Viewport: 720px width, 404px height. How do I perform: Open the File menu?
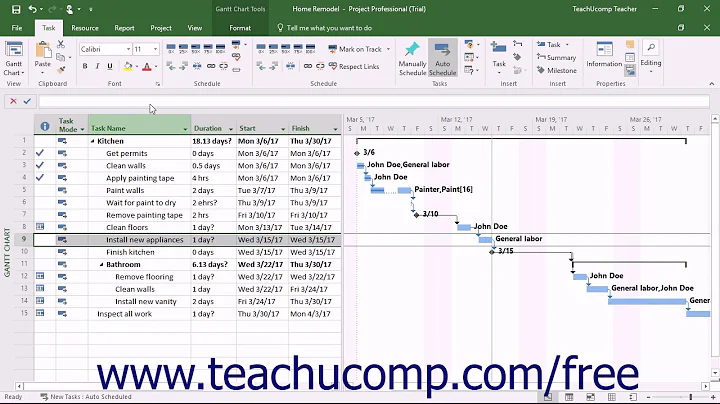(x=17, y=28)
